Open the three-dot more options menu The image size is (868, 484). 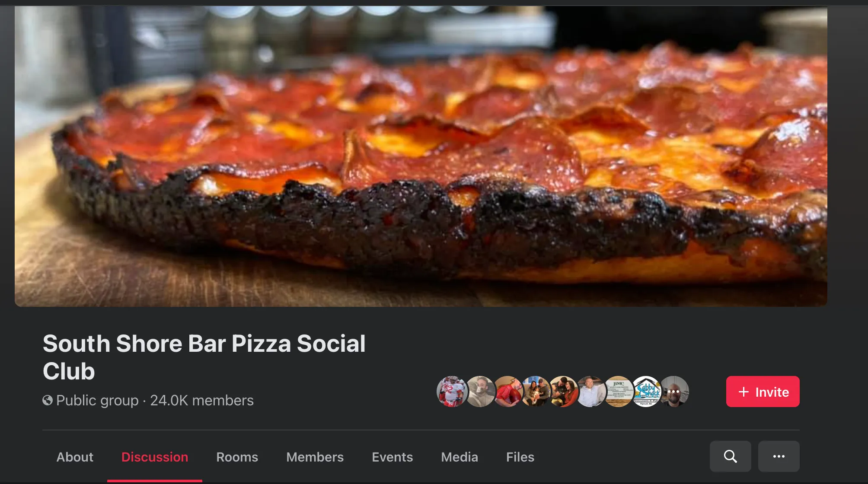tap(779, 456)
